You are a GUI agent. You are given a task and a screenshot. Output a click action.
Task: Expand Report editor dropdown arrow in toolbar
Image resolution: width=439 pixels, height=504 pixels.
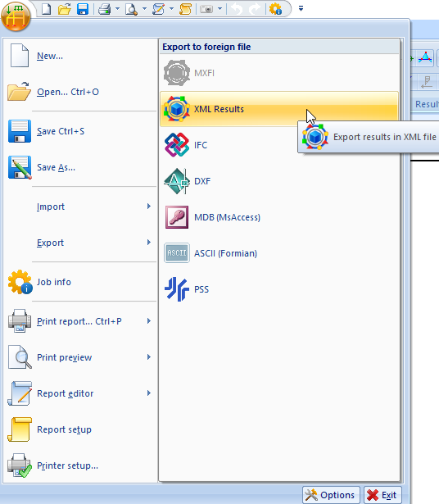click(x=171, y=9)
